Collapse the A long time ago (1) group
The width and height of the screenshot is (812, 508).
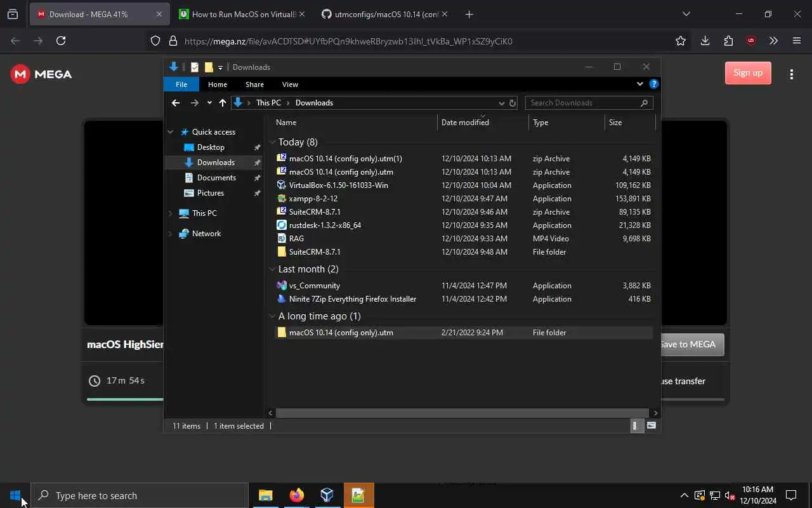tap(272, 316)
